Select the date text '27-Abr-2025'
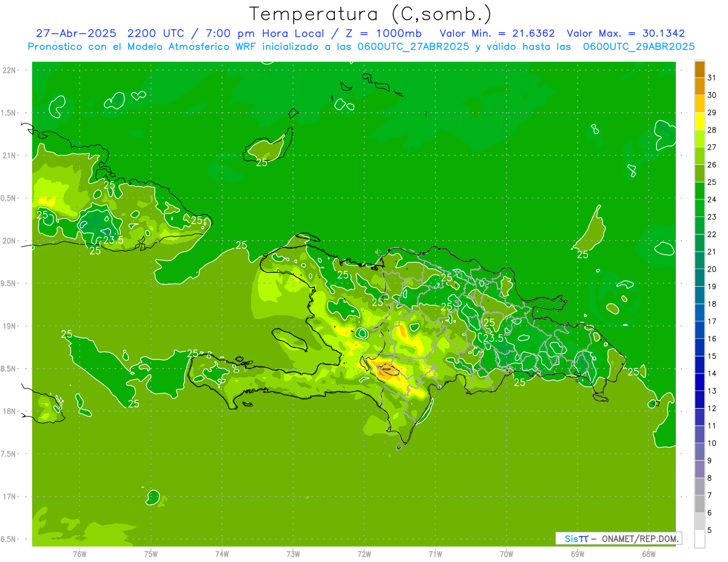This screenshot has width=728, height=562. [x=76, y=33]
